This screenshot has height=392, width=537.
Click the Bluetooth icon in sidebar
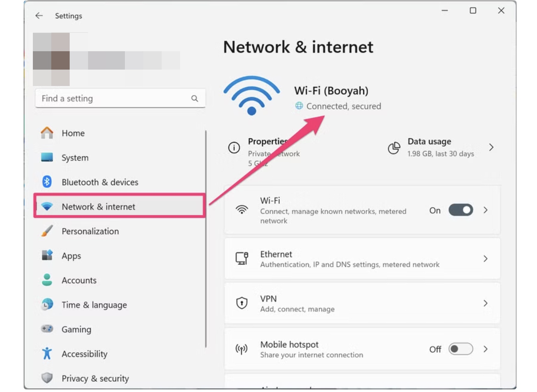47,182
